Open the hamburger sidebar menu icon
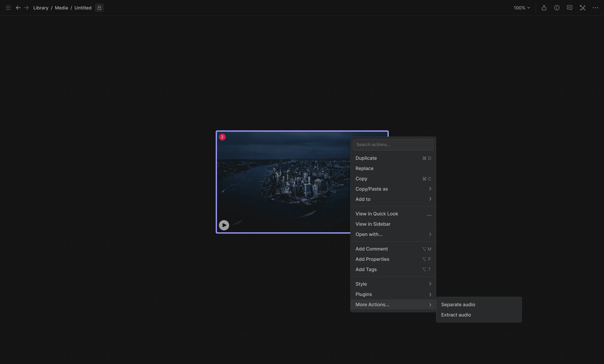Viewport: 604px width, 364px height. (x=8, y=8)
